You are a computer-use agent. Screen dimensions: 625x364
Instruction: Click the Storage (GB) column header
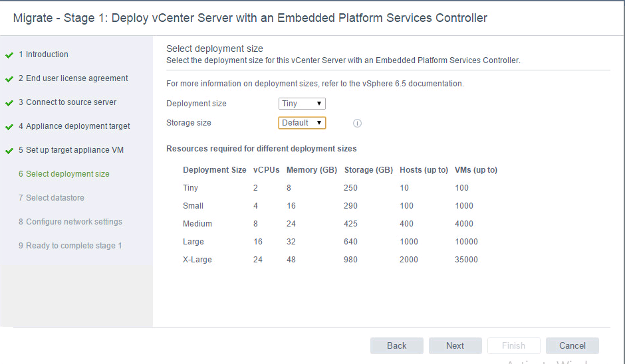tap(369, 169)
